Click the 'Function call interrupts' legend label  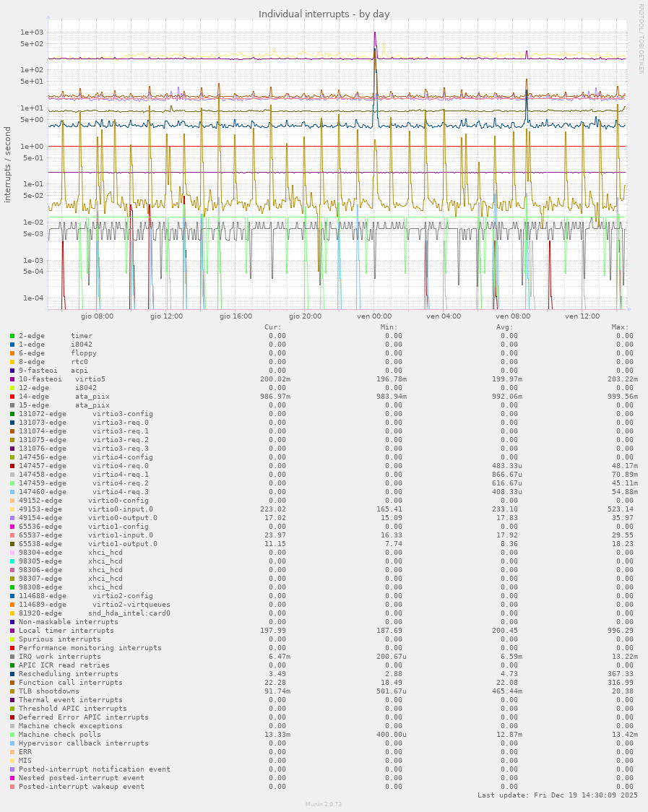point(70,683)
